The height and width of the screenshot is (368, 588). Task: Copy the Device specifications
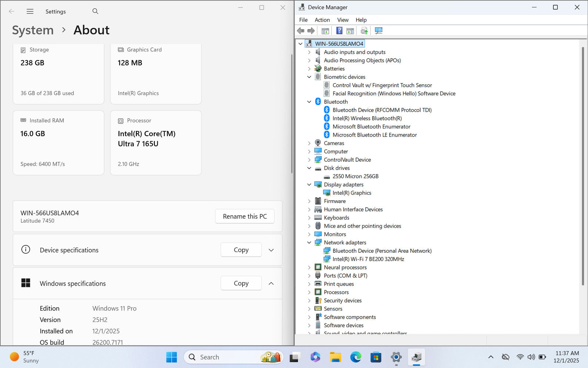[241, 250]
